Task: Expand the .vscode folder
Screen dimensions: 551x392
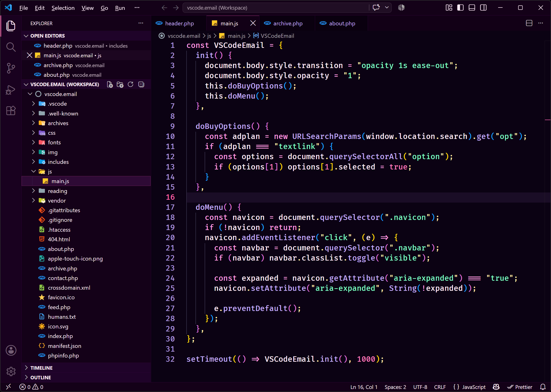Action: 34,104
